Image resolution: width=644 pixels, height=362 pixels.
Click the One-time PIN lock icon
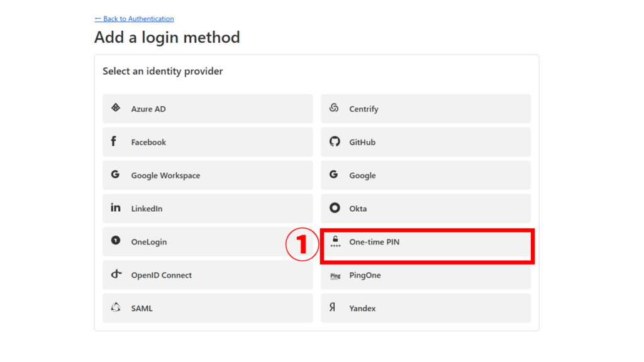(335, 241)
